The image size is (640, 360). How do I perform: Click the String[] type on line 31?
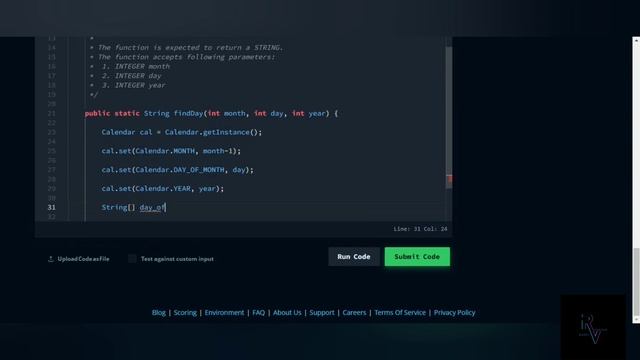118,207
